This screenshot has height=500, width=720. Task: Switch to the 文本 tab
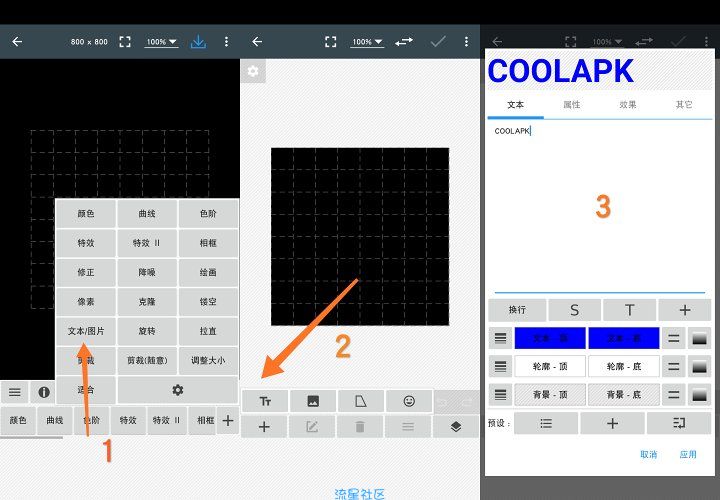[x=515, y=105]
